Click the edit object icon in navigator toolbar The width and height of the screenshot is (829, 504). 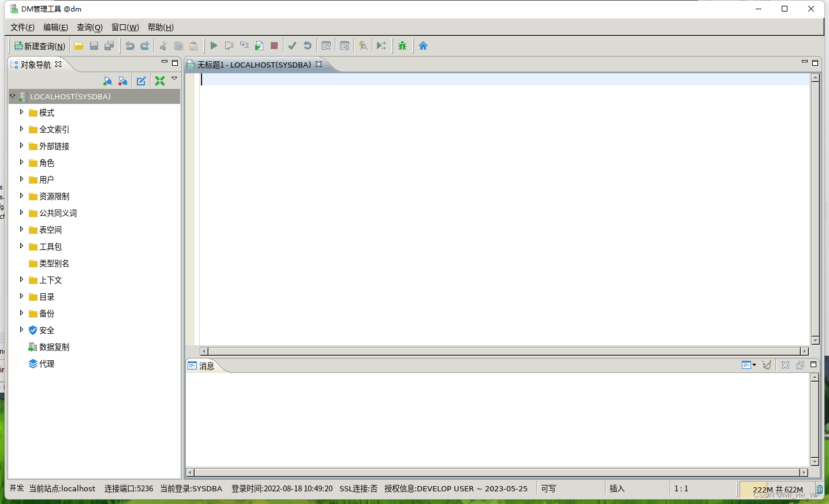pyautogui.click(x=141, y=81)
